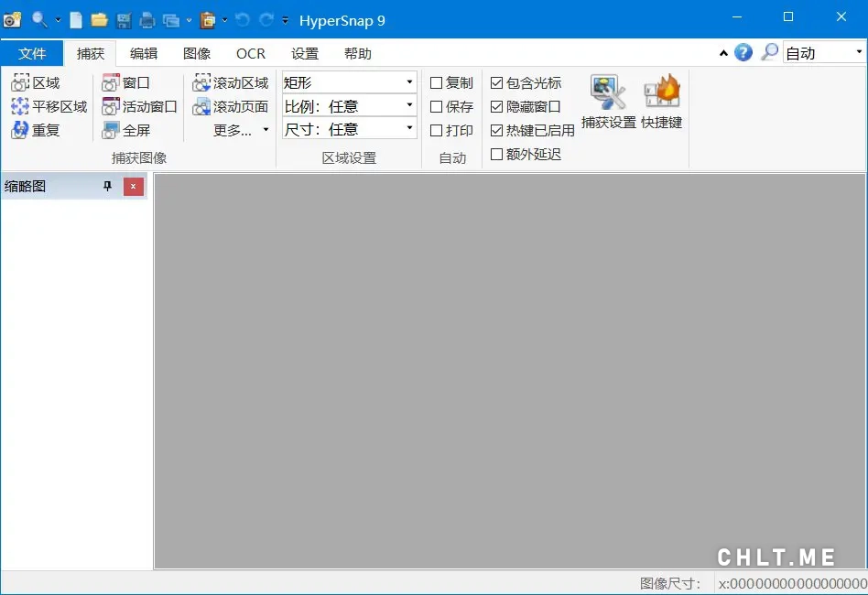Viewport: 868px width, 595px height.
Task: Click the search magnifier icon near 自动
Action: pos(769,52)
